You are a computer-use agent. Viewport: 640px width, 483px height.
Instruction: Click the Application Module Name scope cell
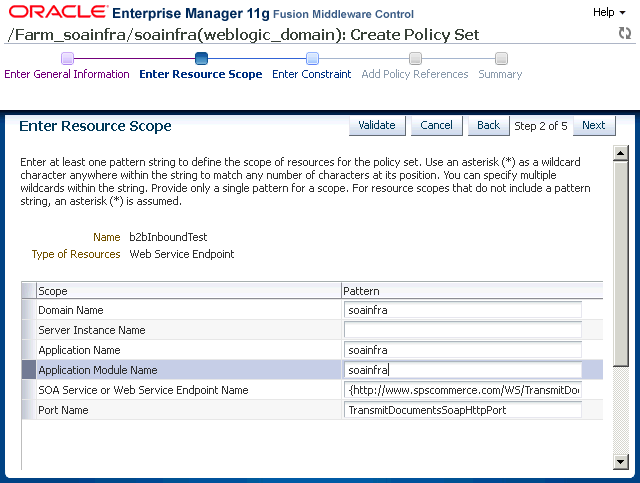point(189,370)
